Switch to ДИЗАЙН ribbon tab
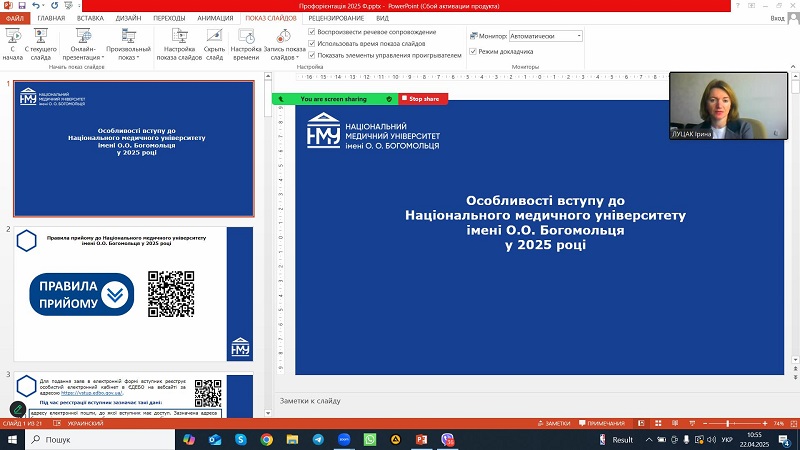Screen dimensions: 800x450 (x=128, y=18)
